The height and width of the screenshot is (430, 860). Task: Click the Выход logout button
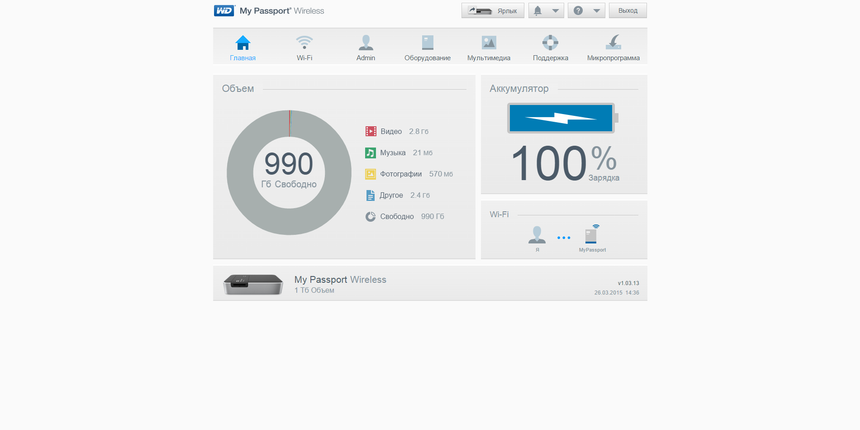(x=627, y=10)
